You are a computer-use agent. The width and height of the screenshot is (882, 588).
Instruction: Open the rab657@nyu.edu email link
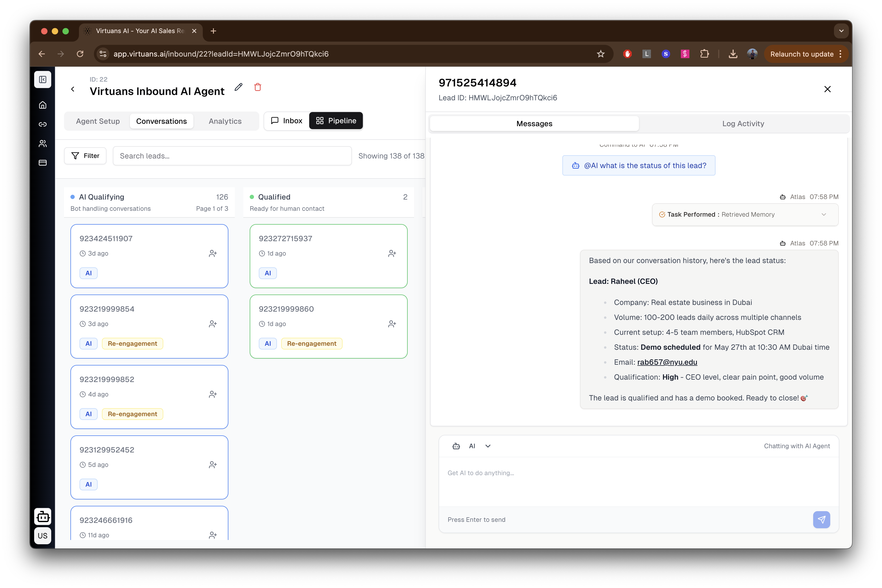pyautogui.click(x=667, y=362)
